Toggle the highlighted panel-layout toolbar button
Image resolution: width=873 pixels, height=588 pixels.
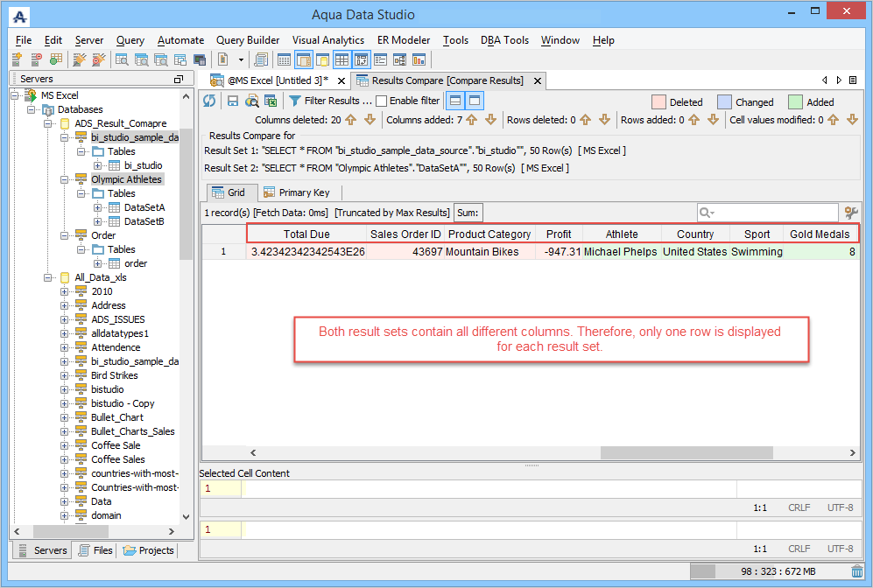(304, 59)
